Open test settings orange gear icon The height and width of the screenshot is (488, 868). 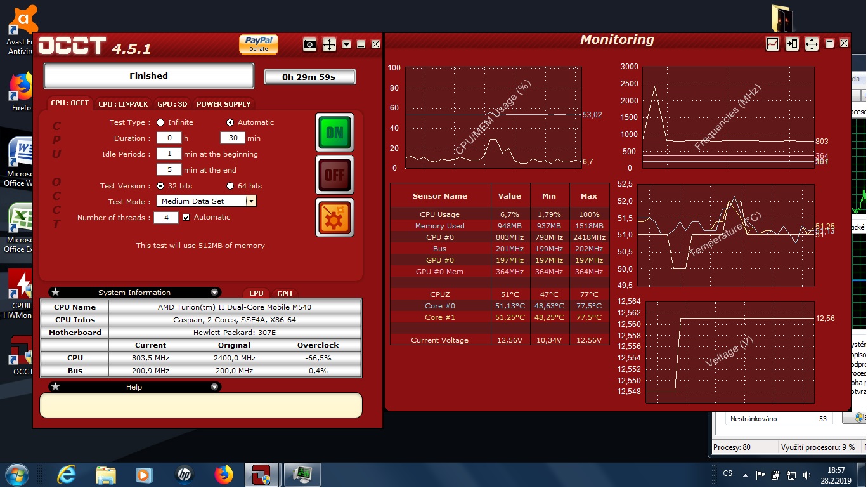(x=335, y=217)
